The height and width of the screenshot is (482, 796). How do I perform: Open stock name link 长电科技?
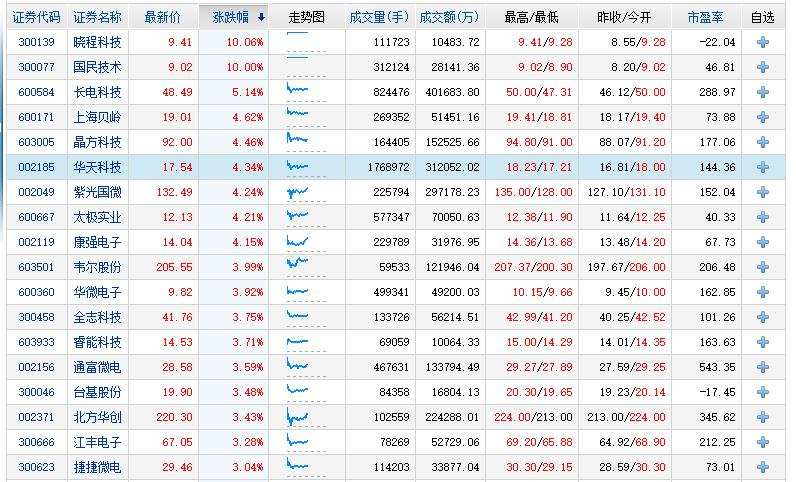(x=97, y=92)
